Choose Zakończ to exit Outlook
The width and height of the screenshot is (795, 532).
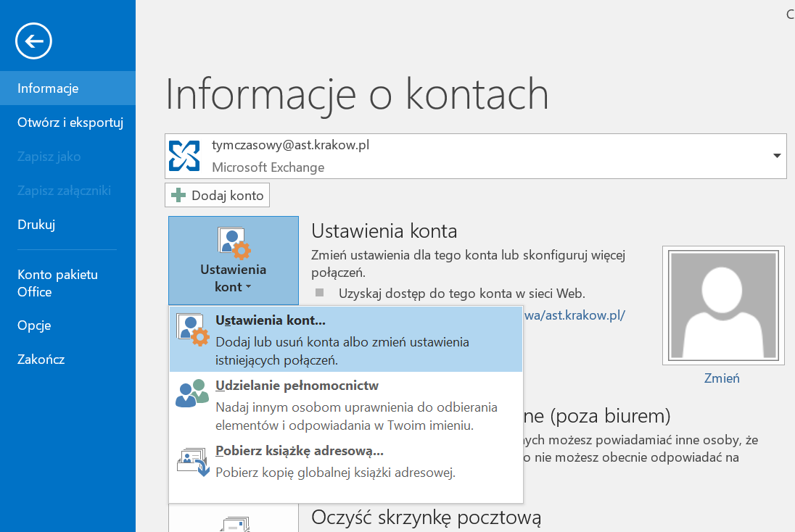(x=41, y=359)
